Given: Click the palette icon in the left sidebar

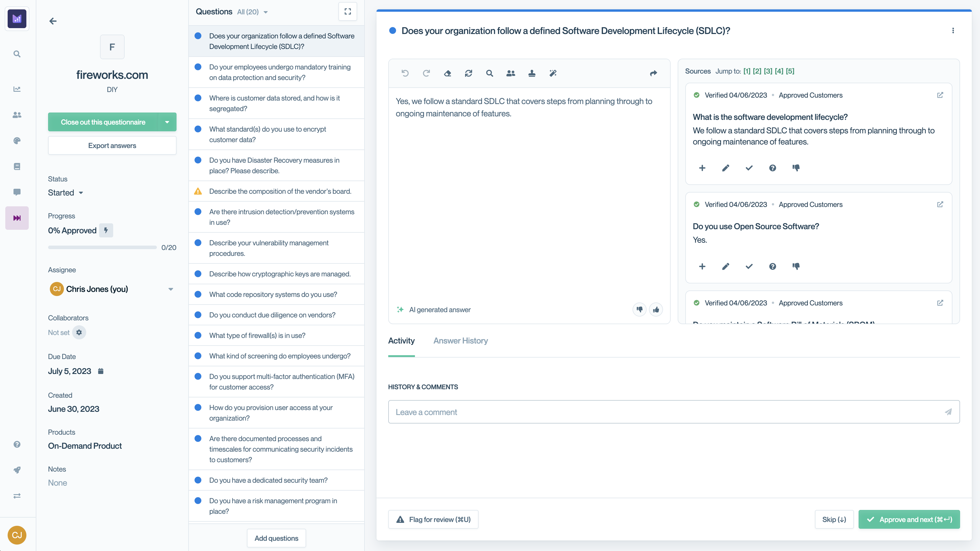Looking at the screenshot, I should [x=17, y=141].
